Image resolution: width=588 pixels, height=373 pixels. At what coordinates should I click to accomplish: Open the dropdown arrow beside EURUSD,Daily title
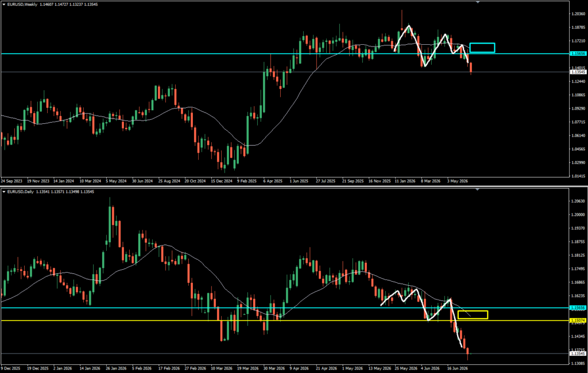[4, 192]
